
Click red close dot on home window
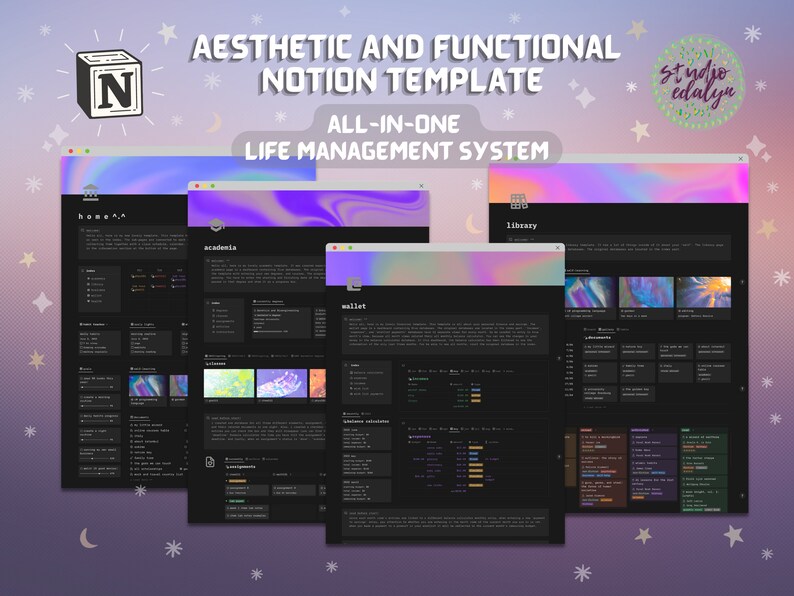click(x=71, y=151)
